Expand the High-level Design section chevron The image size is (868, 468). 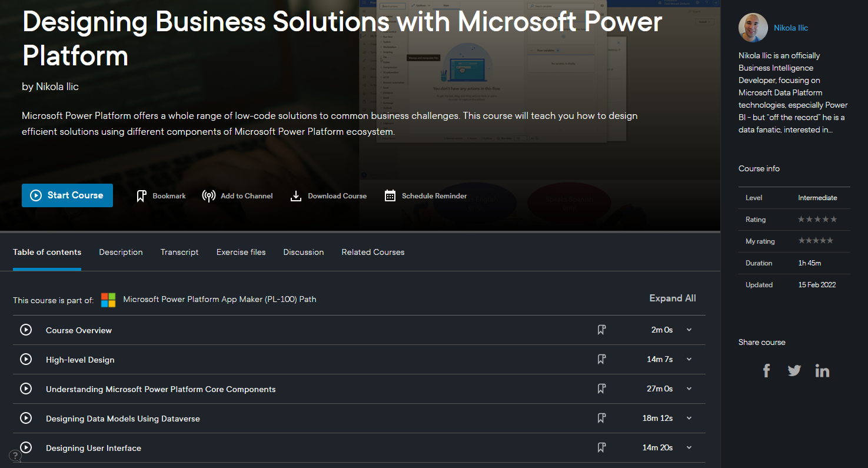689,359
